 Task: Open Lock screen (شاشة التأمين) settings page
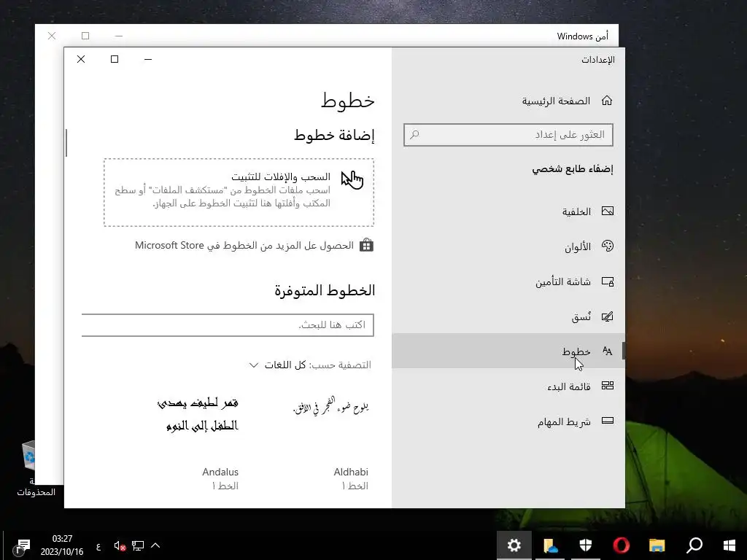[508, 281]
